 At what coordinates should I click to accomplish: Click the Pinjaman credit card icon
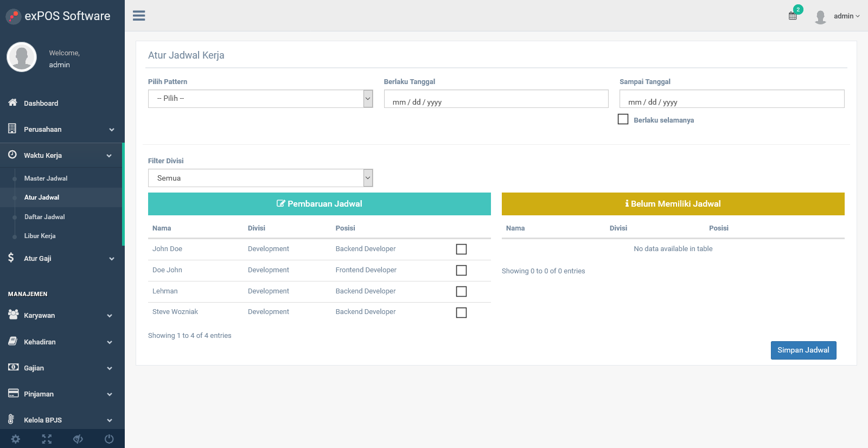pyautogui.click(x=13, y=393)
